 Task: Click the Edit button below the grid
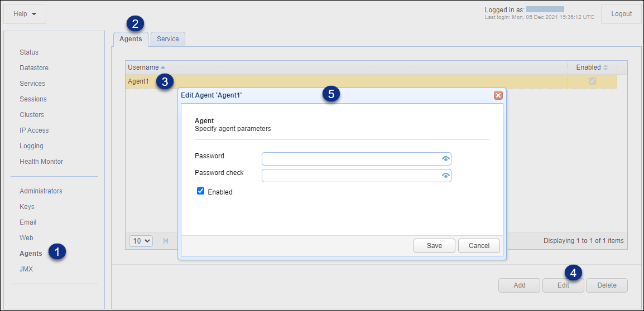pos(563,285)
